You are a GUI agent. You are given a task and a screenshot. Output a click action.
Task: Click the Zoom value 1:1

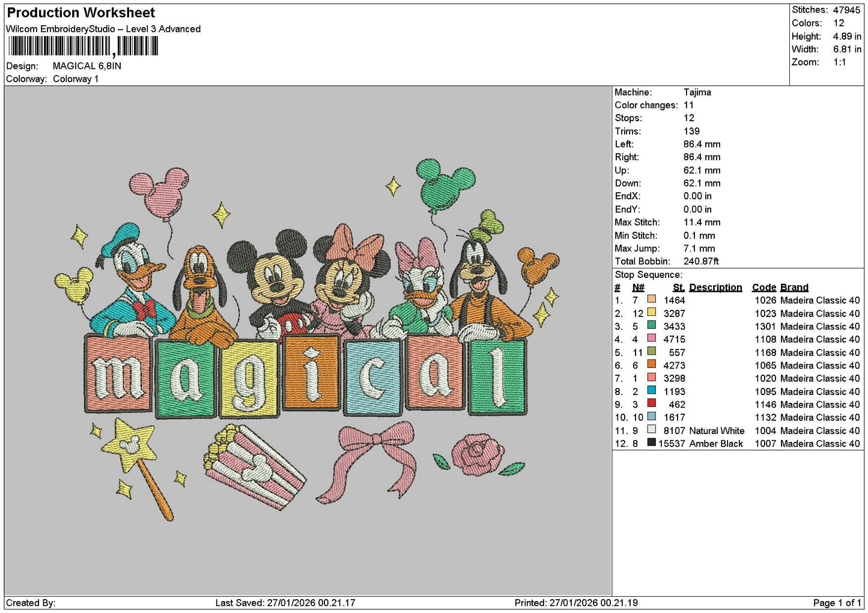click(x=839, y=62)
